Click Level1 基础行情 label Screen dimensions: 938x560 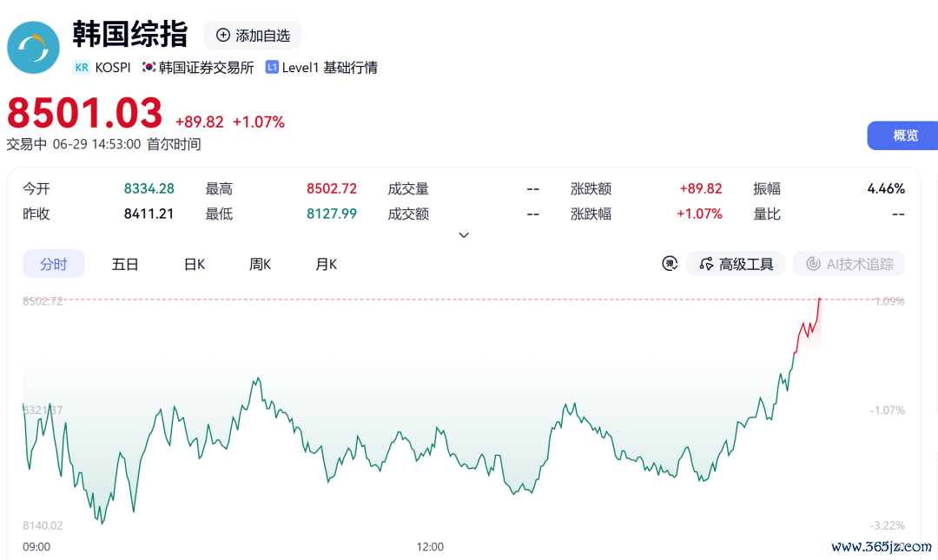click(x=330, y=68)
